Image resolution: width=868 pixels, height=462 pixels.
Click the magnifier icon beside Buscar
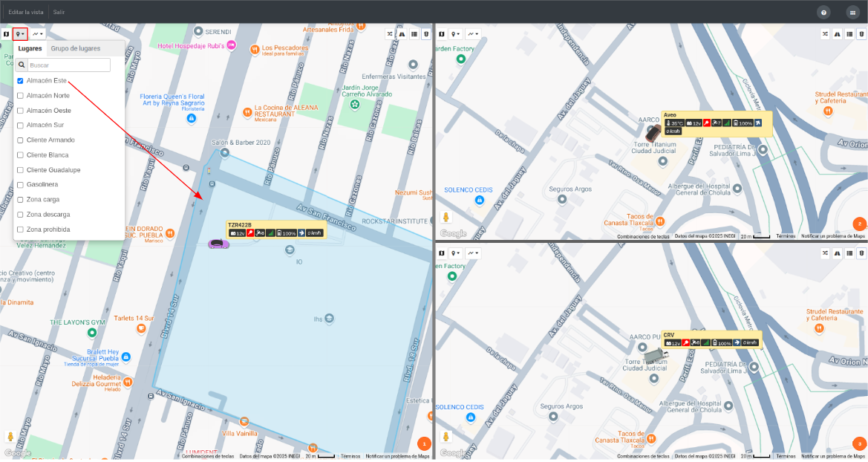tap(21, 65)
